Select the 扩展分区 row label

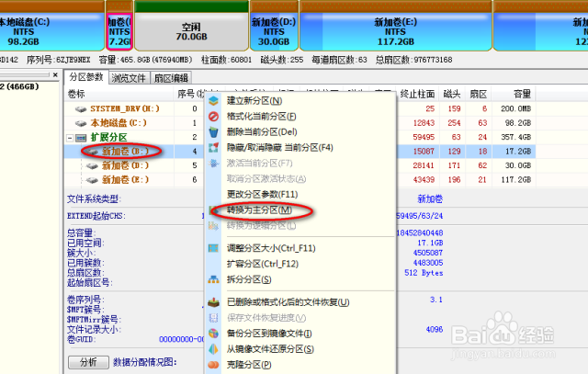click(109, 137)
